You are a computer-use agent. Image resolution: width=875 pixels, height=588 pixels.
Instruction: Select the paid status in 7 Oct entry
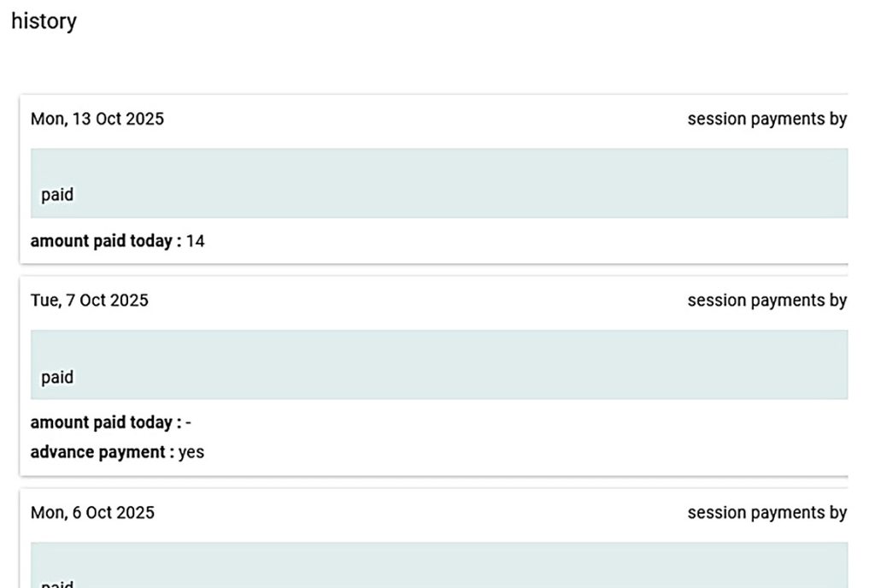click(57, 377)
